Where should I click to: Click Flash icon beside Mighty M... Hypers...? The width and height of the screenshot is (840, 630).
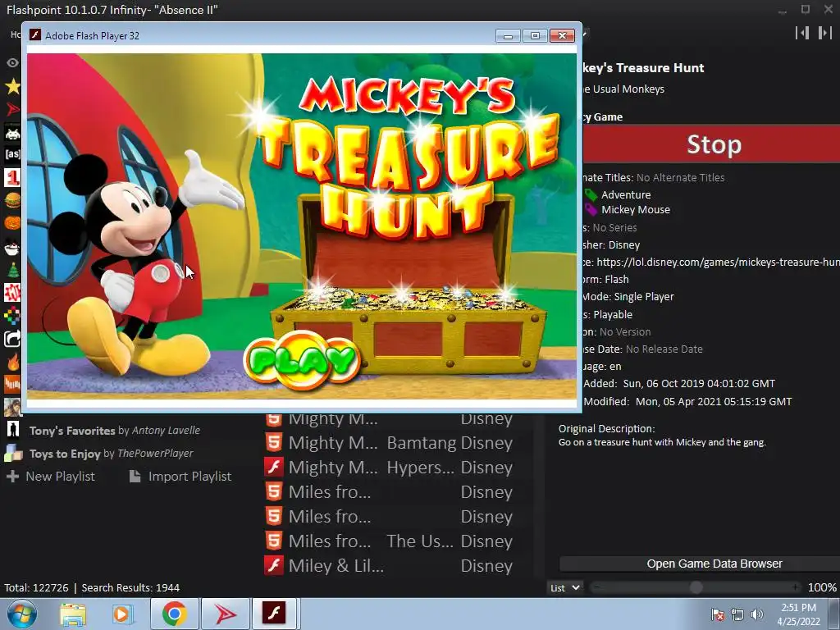(274, 467)
